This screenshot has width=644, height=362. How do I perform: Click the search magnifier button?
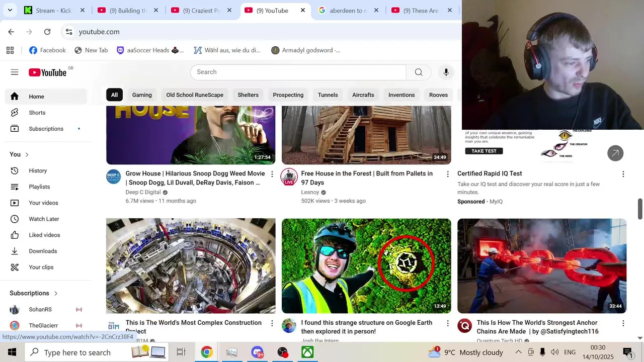pyautogui.click(x=419, y=72)
